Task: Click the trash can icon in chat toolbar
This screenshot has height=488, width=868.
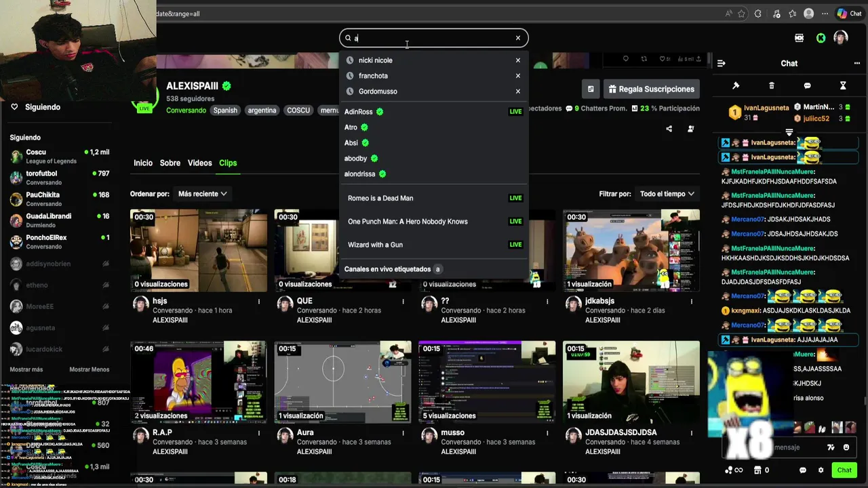Action: coord(772,85)
